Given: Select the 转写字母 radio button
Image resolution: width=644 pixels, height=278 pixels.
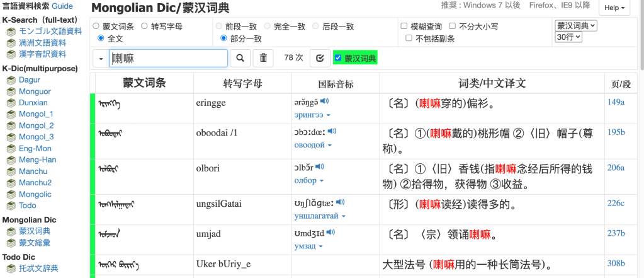Looking at the screenshot, I should click(x=145, y=26).
